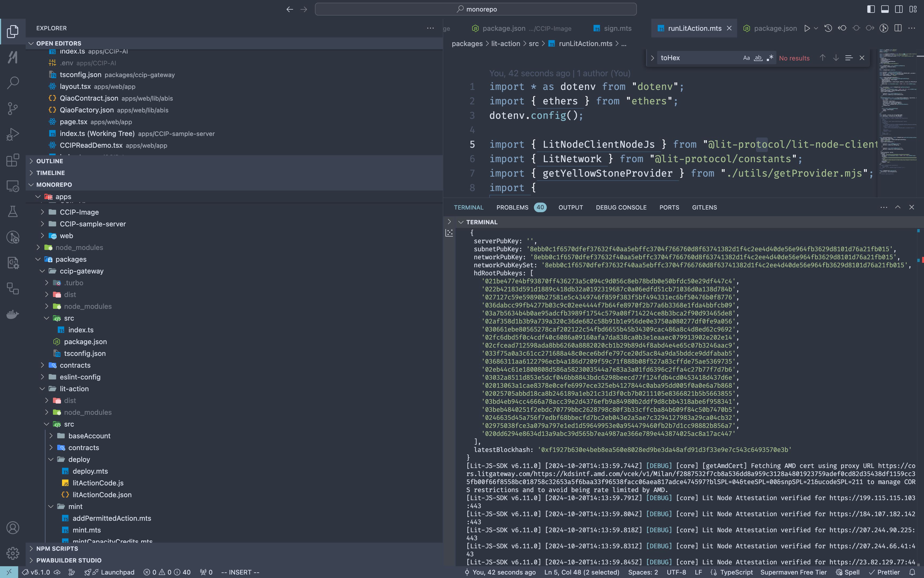
Task: Go back in navigation history
Action: 290,9
